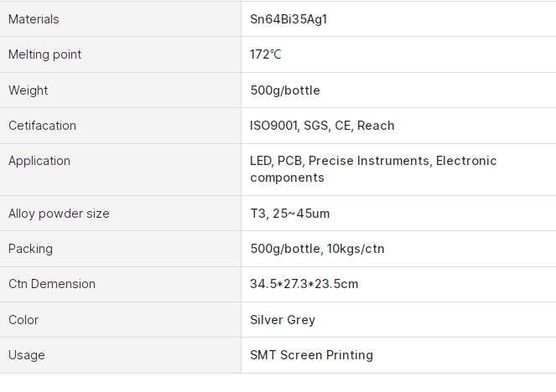The image size is (556, 392).
Task: Click the Melting point label
Action: [45, 54]
